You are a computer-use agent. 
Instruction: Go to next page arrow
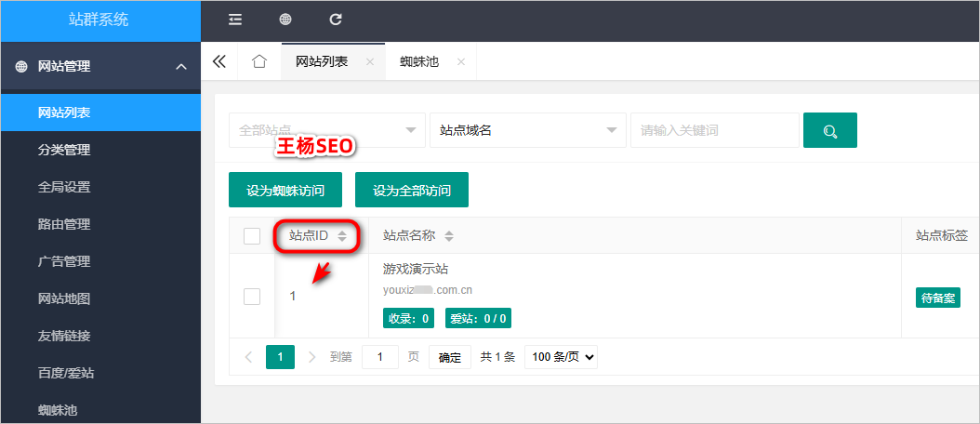point(311,357)
